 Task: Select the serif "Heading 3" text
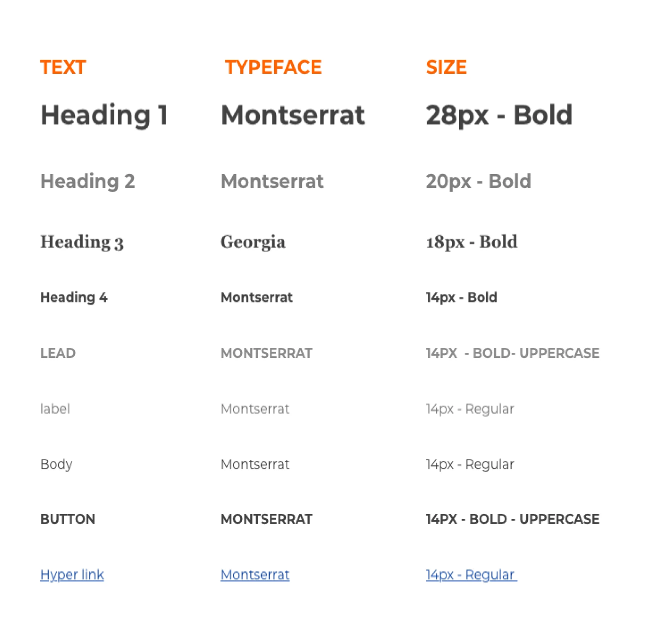pos(82,242)
